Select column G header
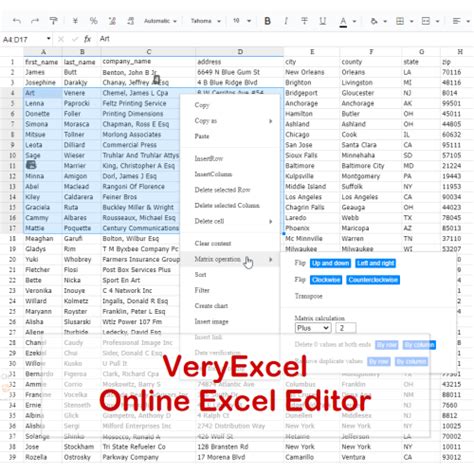 [421, 52]
